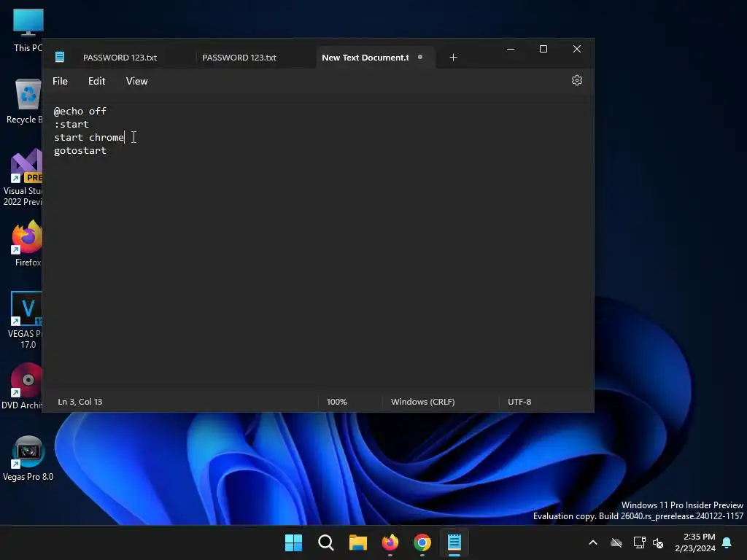
Task: Place cursor on the ':start' line
Action: point(71,124)
